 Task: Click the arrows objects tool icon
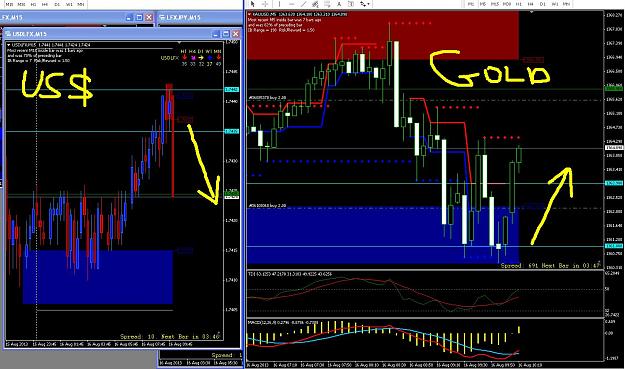363,4
